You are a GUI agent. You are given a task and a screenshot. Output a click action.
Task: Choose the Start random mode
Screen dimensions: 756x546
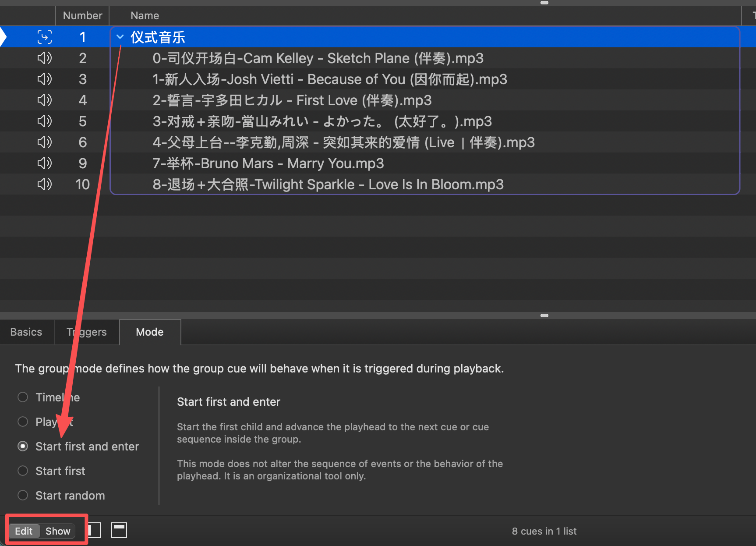coord(23,495)
